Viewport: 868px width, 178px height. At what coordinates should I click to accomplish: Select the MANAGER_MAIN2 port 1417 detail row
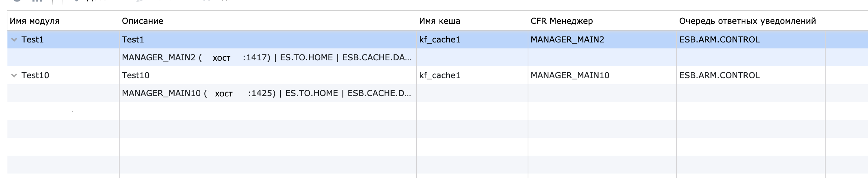(x=266, y=57)
